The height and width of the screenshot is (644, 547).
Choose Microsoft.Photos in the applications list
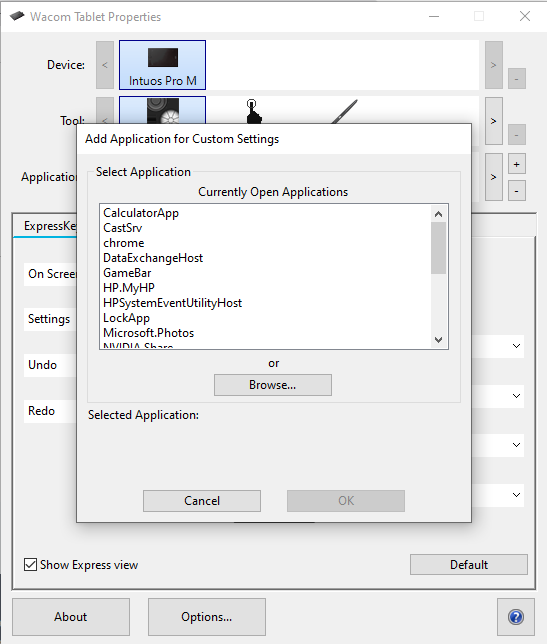[148, 333]
